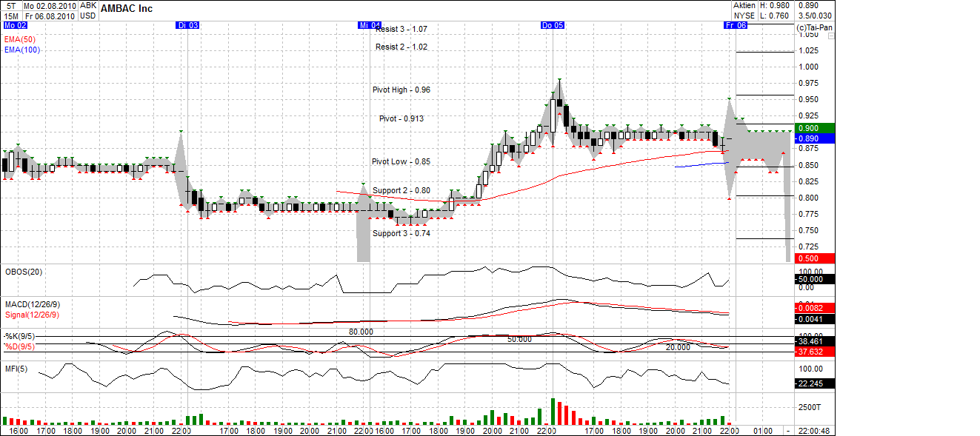Select the Mi 04 day marker
This screenshot has height=436, width=980.
point(370,25)
